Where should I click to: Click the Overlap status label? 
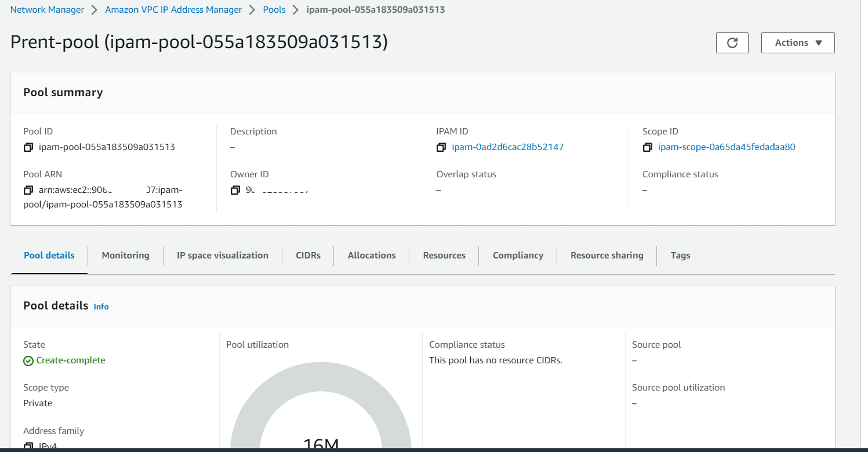click(x=466, y=174)
